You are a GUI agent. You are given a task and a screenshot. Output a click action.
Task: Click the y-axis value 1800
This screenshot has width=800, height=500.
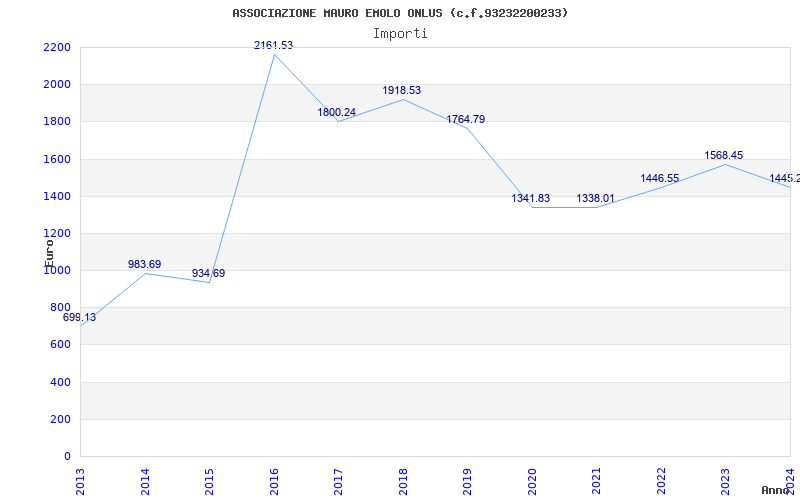tap(57, 122)
